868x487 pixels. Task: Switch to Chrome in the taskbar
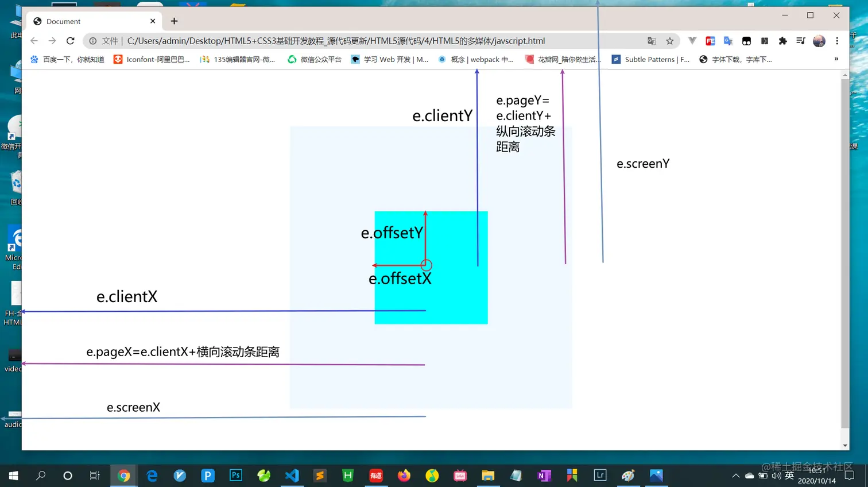click(123, 476)
